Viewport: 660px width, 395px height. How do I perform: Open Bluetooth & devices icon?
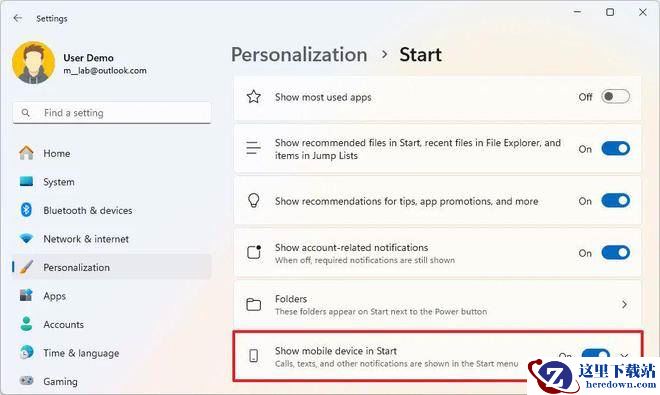pos(26,210)
